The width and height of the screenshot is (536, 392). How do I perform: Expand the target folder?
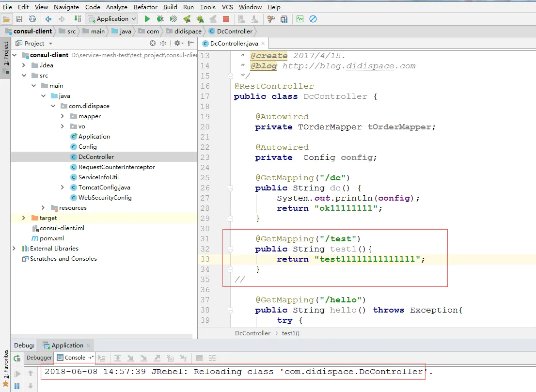click(24, 218)
